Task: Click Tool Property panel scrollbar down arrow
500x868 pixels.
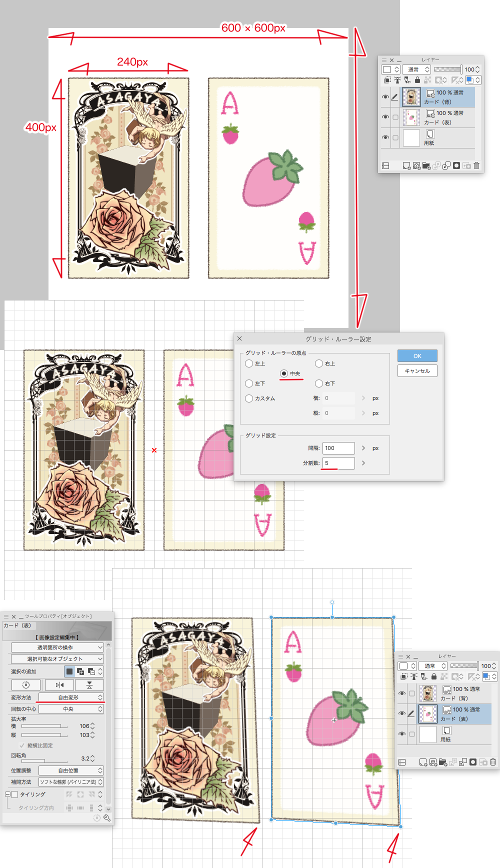Action: (x=108, y=809)
